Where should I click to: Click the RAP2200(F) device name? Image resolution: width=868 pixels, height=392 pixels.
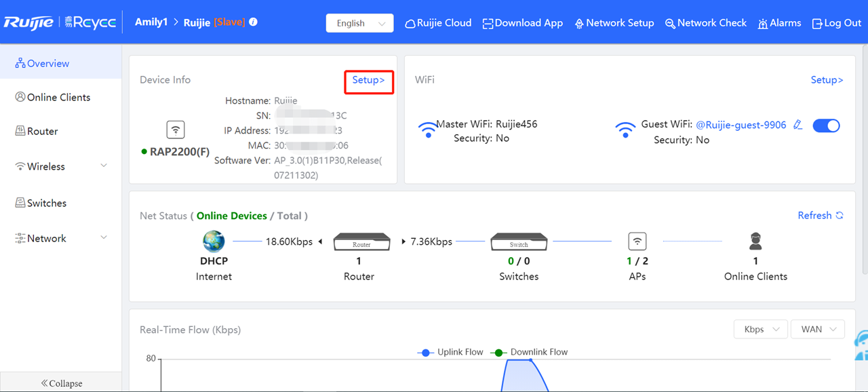(179, 152)
